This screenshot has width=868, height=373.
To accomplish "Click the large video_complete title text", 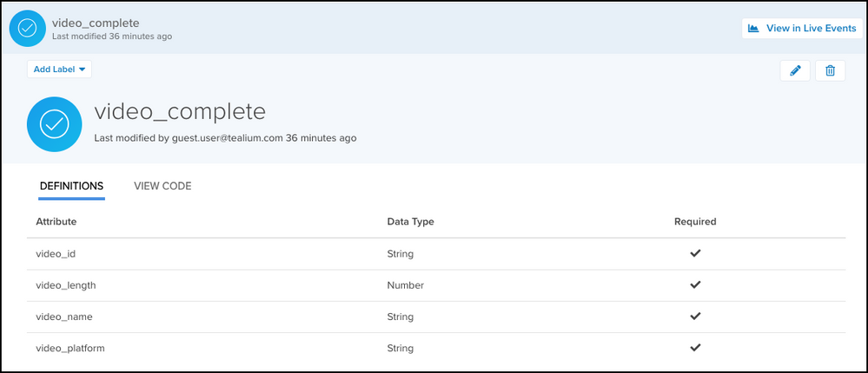I will tap(180, 112).
